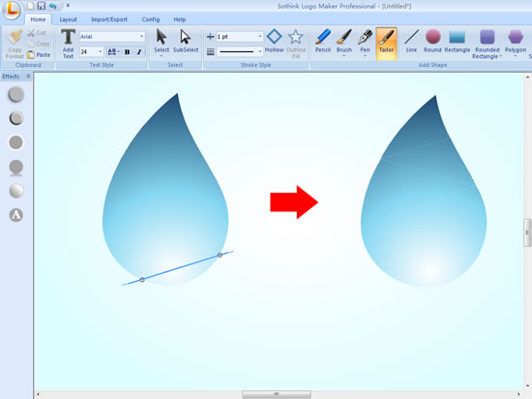532x399 pixels.
Task: Go to the Config ribbon tab
Action: tap(151, 19)
